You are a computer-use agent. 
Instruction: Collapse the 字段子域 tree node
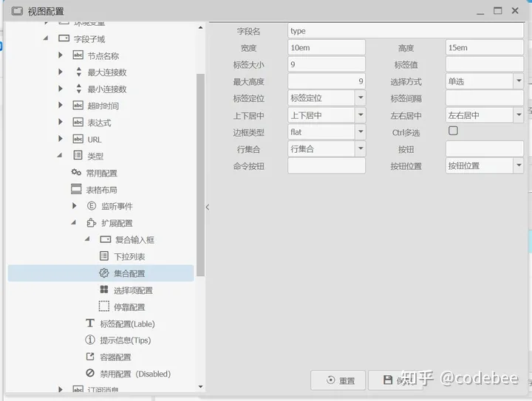coord(46,38)
